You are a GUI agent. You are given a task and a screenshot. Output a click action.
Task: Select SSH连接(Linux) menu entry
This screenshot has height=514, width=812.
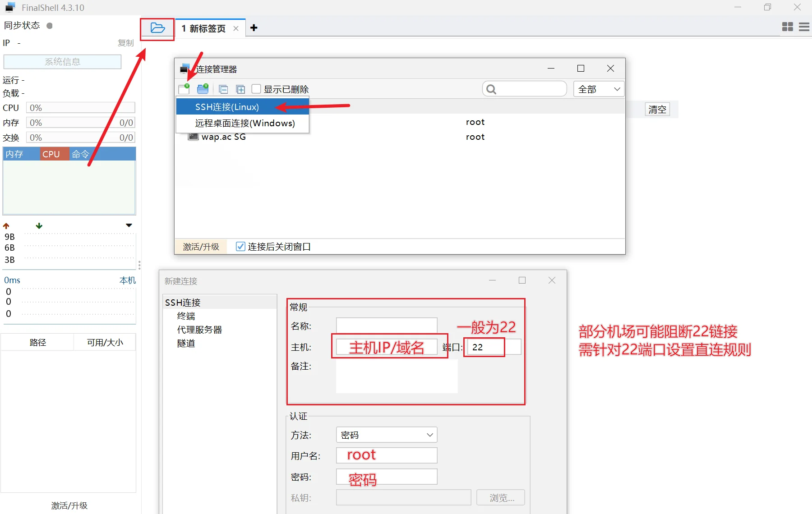[x=243, y=107]
